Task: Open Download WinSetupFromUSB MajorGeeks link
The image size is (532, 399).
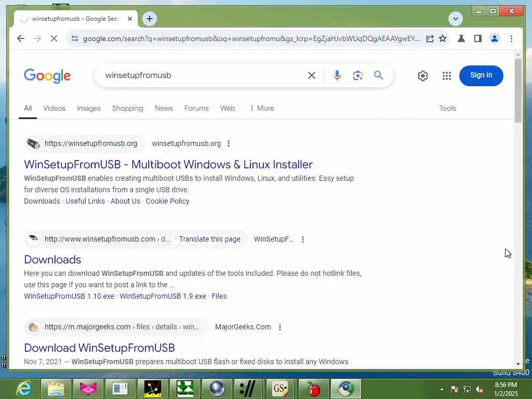Action: point(99,348)
